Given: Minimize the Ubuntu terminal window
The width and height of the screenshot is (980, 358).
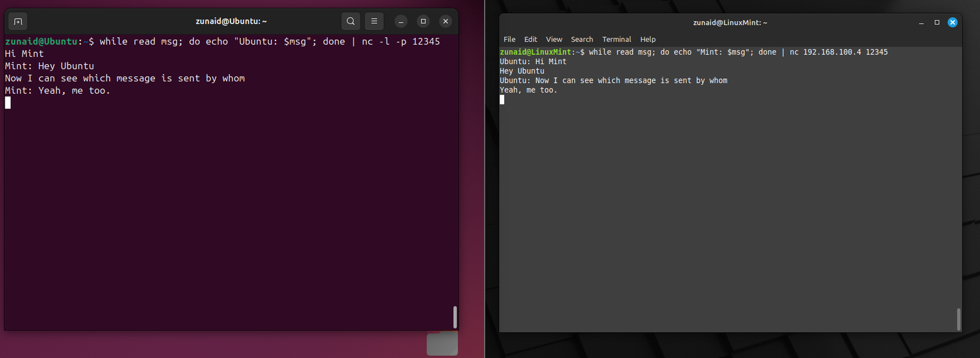Looking at the screenshot, I should coord(401,21).
